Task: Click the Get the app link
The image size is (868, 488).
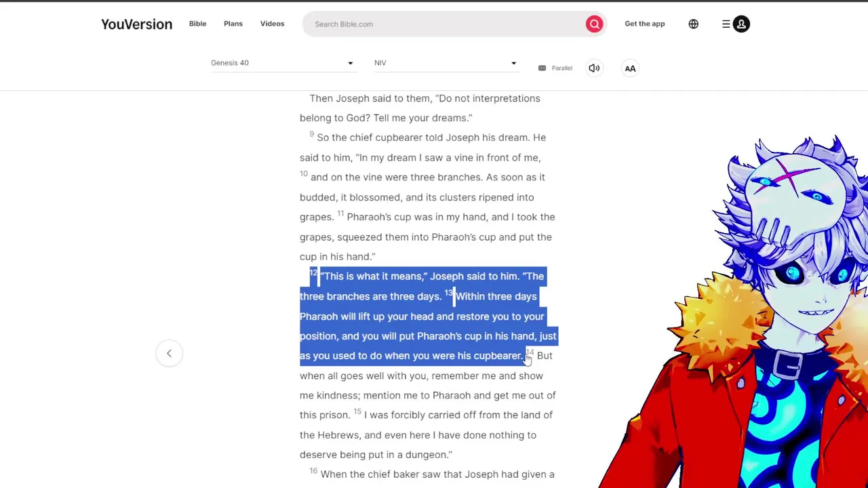Action: click(644, 24)
